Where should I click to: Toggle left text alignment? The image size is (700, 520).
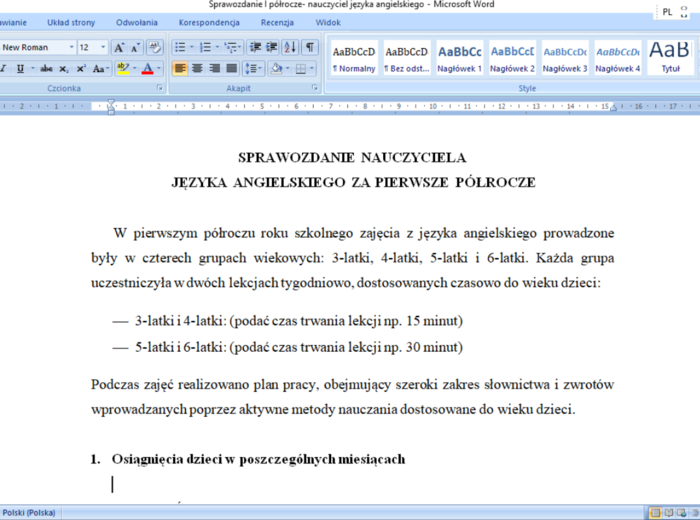180,69
